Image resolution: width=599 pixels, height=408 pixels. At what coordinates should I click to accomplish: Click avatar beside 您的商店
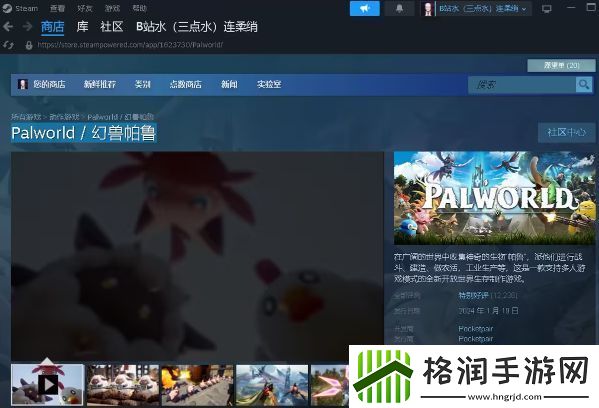click(23, 84)
